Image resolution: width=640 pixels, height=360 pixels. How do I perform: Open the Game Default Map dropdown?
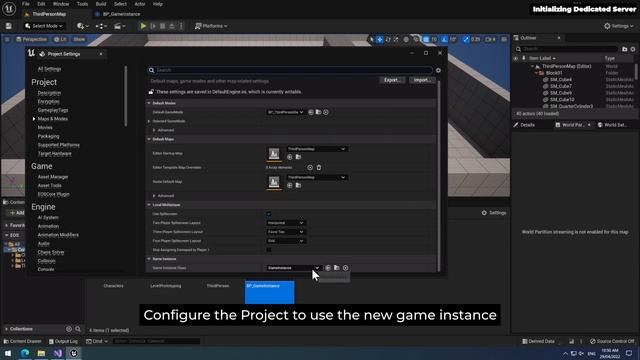(317, 178)
